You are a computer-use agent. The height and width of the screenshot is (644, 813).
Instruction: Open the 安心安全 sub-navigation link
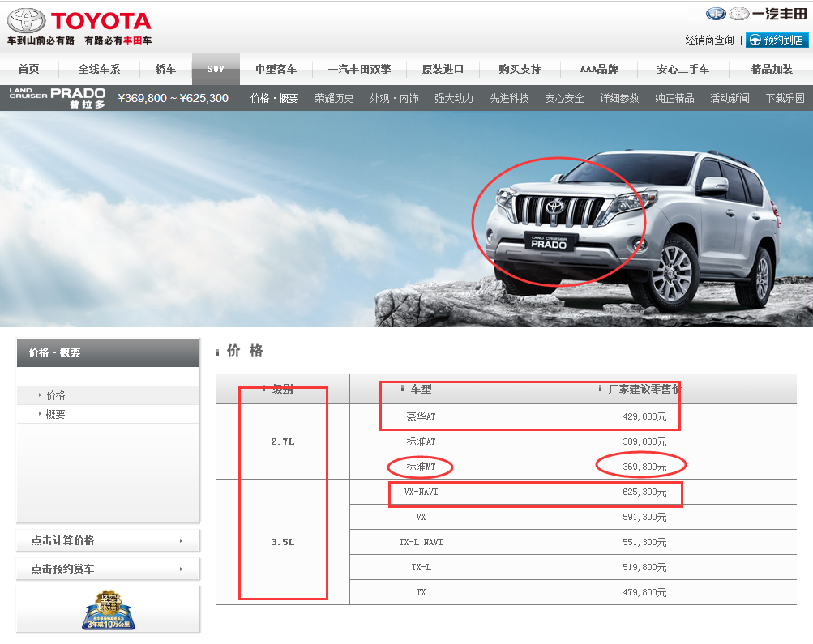[x=564, y=99]
